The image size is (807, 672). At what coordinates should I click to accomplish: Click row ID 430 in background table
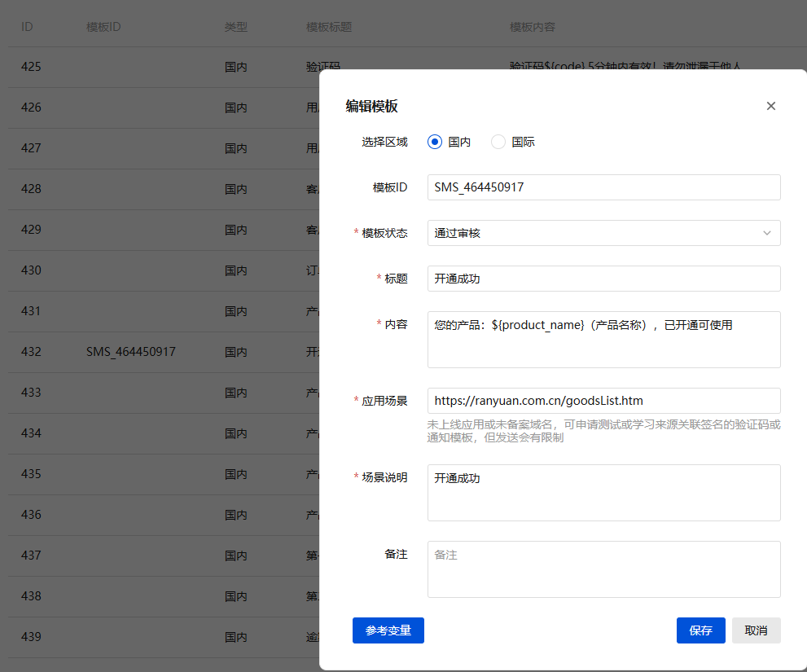point(31,270)
